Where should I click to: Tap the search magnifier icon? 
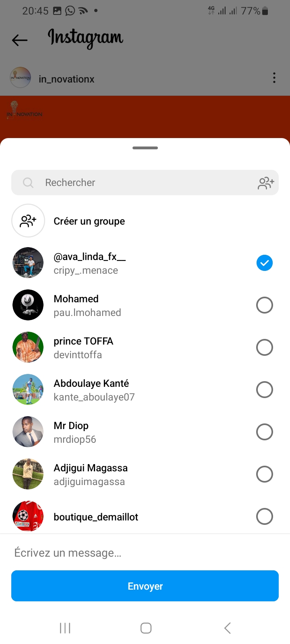click(x=28, y=183)
